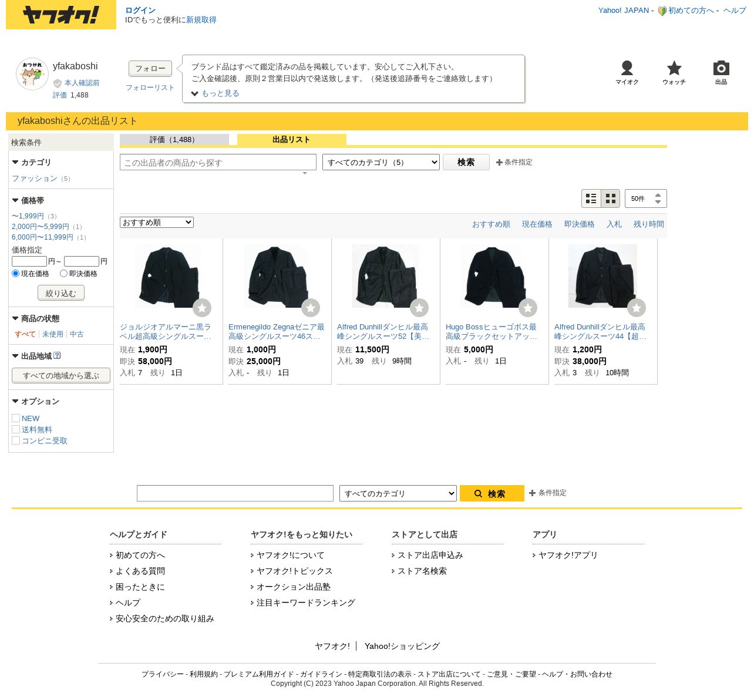
Task: Filter condition 未使用 link
Action: (53, 334)
